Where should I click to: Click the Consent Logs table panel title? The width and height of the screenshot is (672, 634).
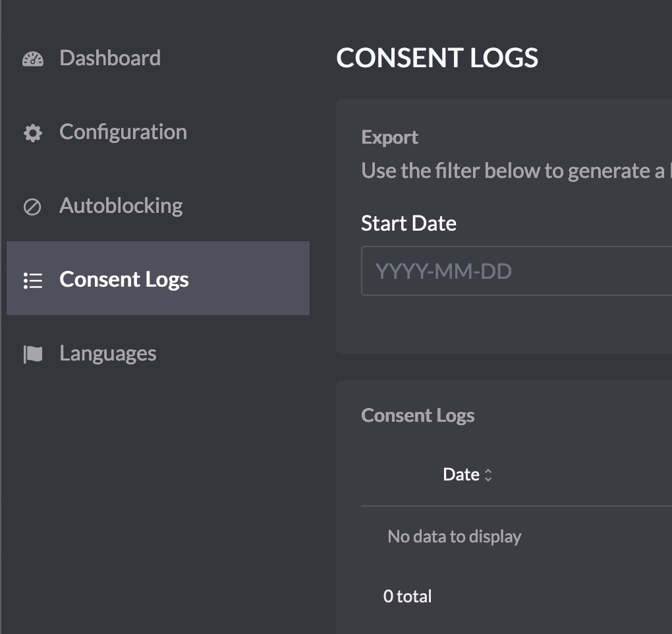click(418, 415)
